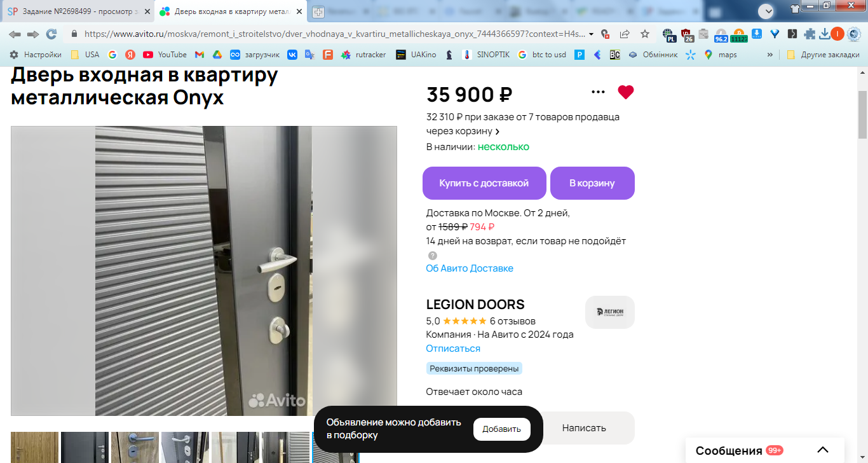Image resolution: width=868 pixels, height=463 pixels.
Task: Open the rutracker bookmark
Action: [x=363, y=55]
